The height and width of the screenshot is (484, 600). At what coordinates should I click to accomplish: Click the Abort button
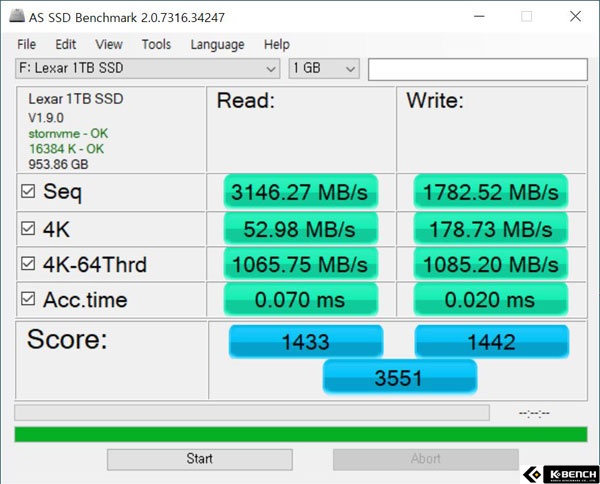(426, 459)
